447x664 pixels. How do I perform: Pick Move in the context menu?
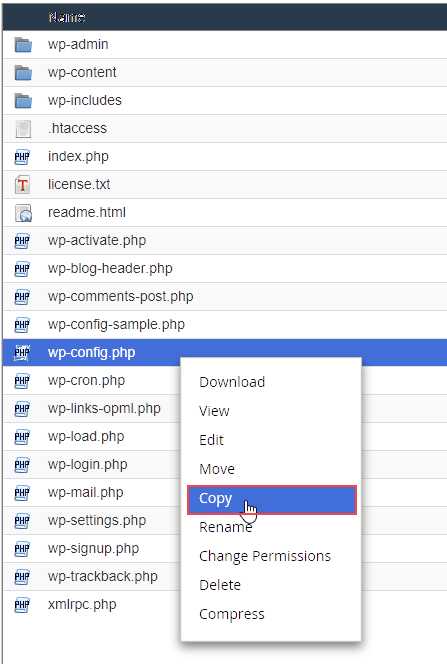click(217, 469)
